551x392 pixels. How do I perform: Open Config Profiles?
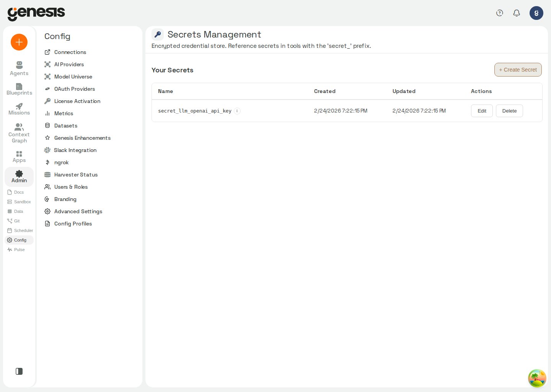pos(68,224)
